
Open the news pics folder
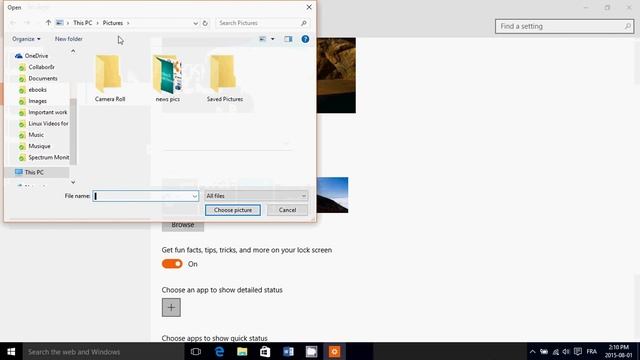[167, 78]
